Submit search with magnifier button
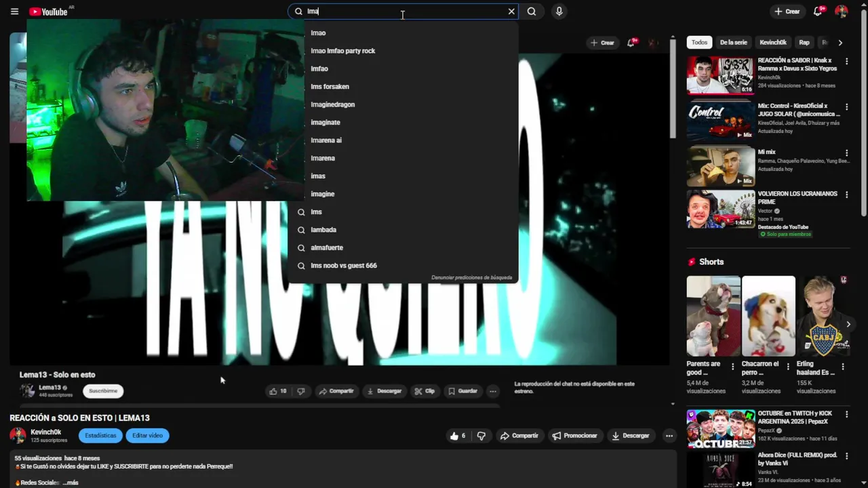Image resolution: width=868 pixels, height=488 pixels. click(x=532, y=12)
